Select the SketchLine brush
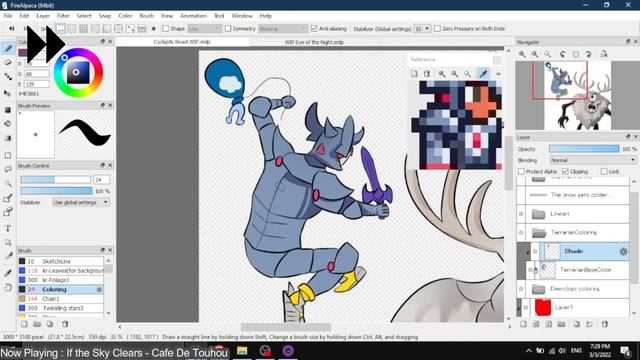640x360 pixels. tap(60, 261)
